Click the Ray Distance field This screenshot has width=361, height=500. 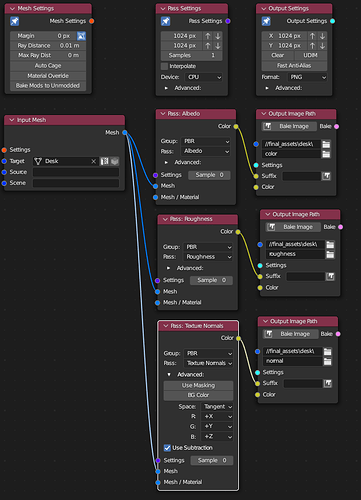(x=48, y=46)
